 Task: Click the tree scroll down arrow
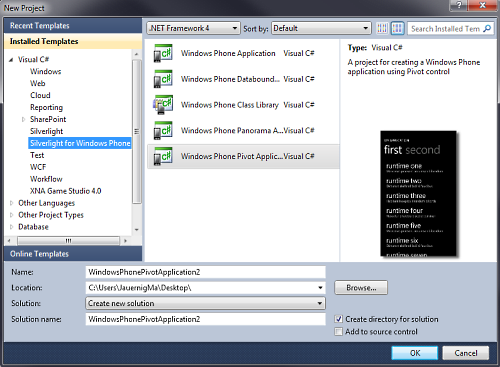tap(137, 230)
